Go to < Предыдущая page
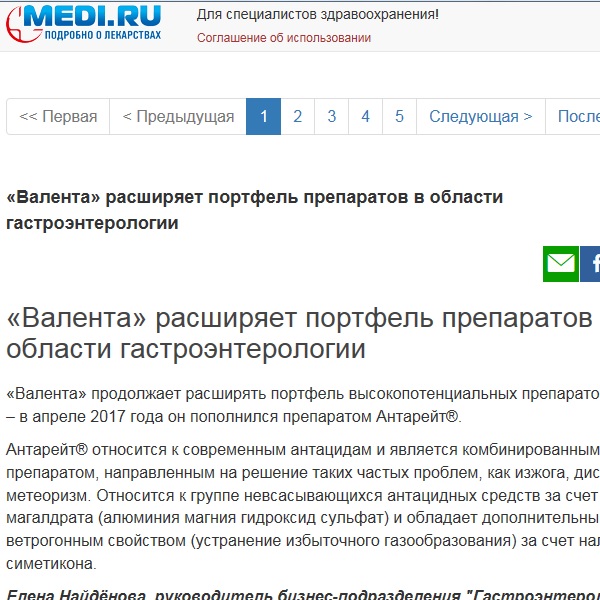 coord(178,116)
